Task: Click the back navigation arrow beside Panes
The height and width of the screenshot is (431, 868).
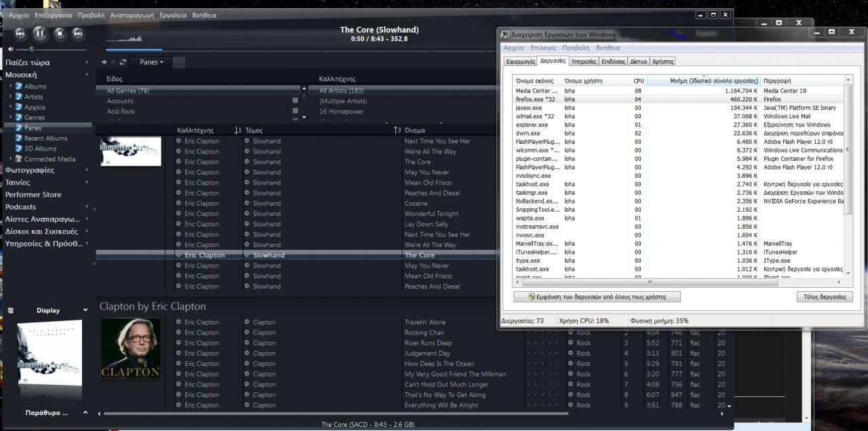Action: pyautogui.click(x=104, y=62)
